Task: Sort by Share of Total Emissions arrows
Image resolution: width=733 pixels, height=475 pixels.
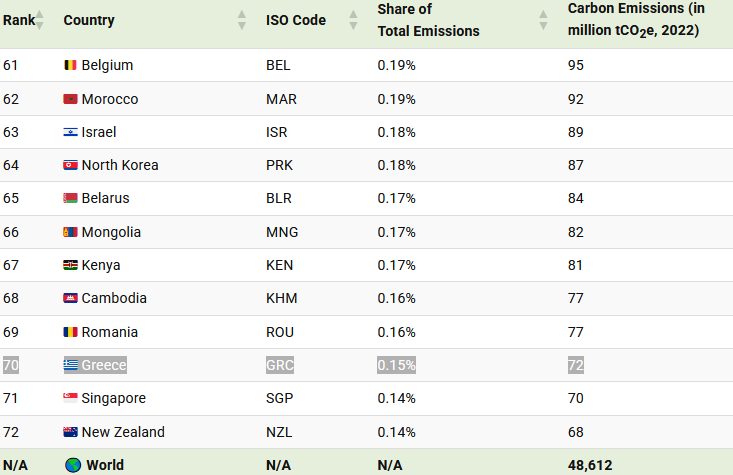Action: 543,20
